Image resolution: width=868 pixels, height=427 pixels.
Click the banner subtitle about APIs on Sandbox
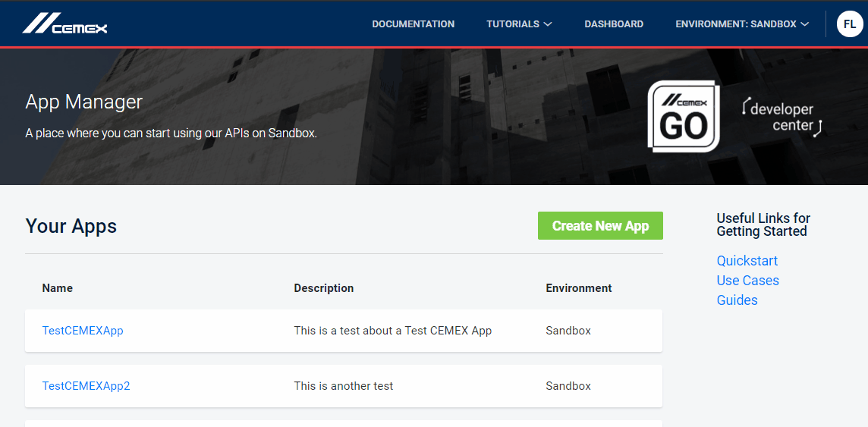[171, 133]
